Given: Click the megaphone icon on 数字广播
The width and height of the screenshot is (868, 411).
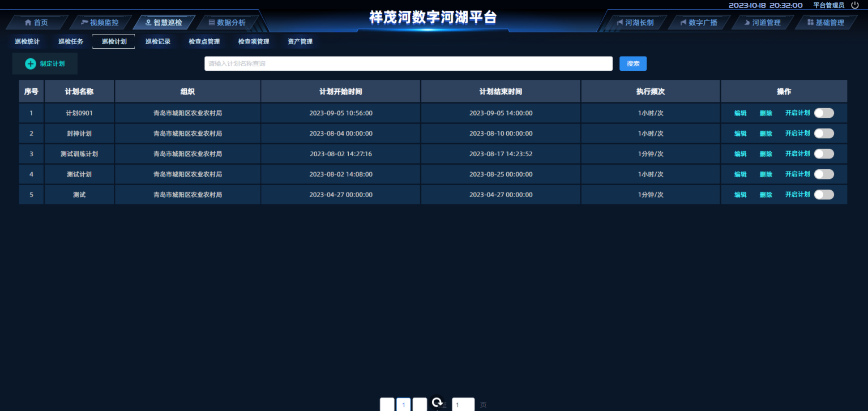Looking at the screenshot, I should 683,23.
